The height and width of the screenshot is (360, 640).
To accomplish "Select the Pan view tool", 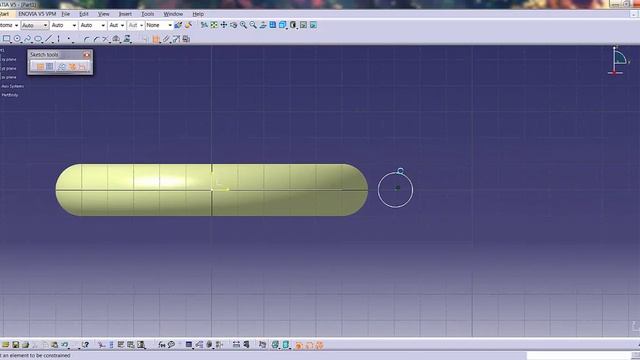I will click(224, 25).
